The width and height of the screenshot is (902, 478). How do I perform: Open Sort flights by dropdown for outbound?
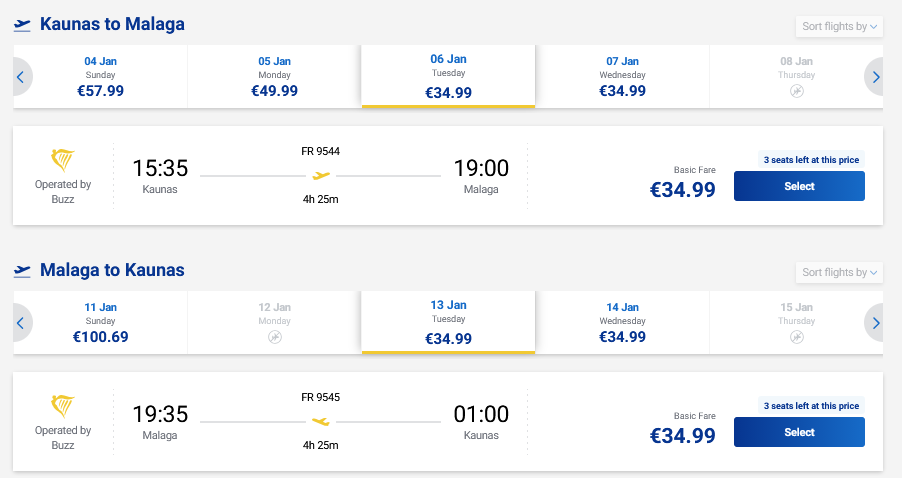click(839, 26)
